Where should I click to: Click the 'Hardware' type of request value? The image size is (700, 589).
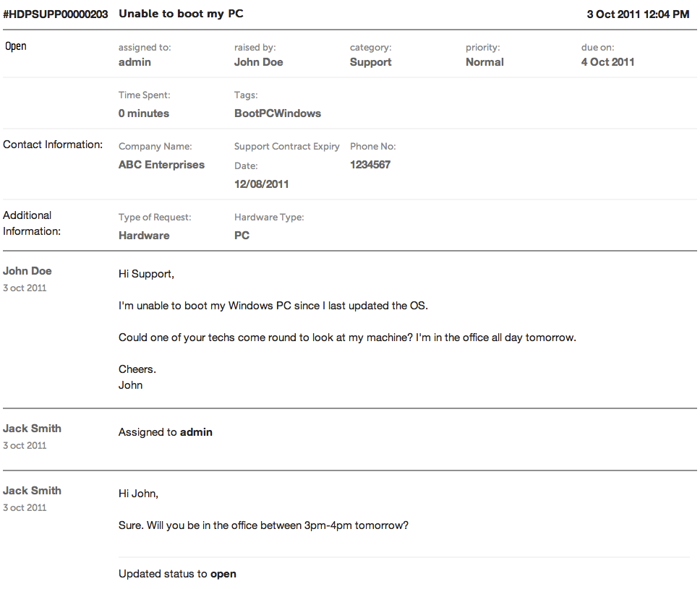(x=144, y=236)
